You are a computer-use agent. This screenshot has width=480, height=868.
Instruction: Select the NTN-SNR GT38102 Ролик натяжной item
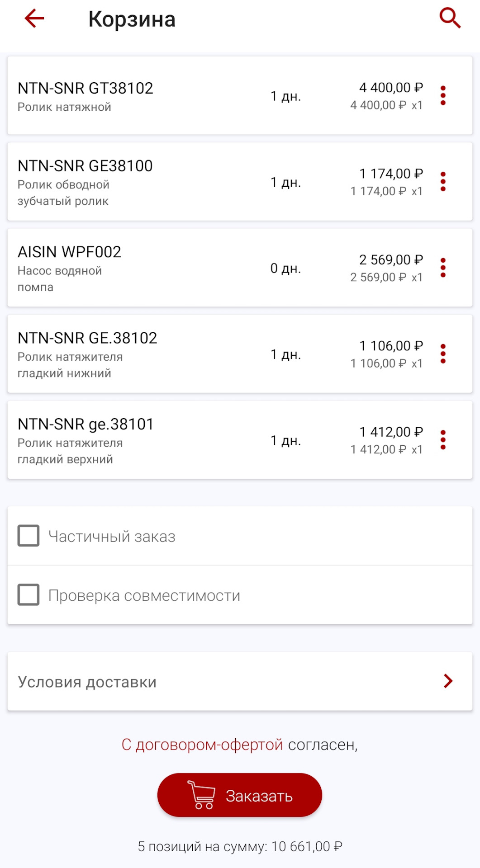(x=85, y=96)
